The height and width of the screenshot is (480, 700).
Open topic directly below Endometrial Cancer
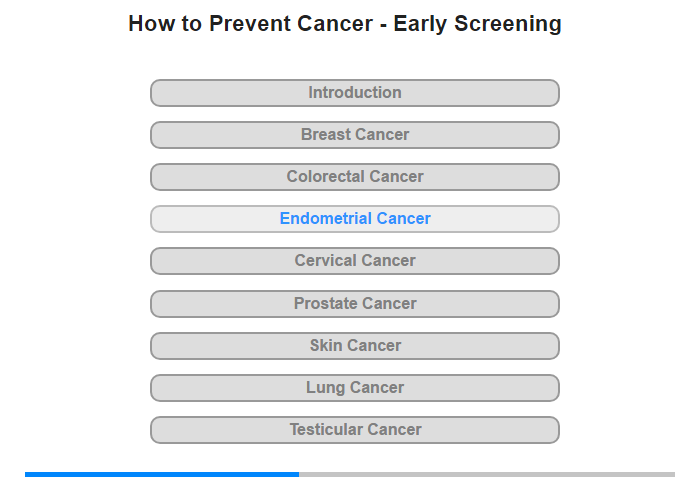pos(355,261)
